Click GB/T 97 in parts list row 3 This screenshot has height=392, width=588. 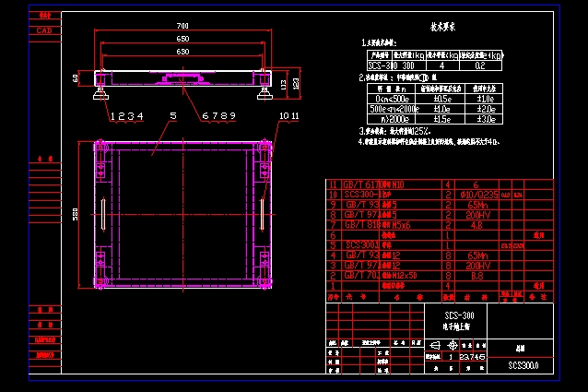362,266
